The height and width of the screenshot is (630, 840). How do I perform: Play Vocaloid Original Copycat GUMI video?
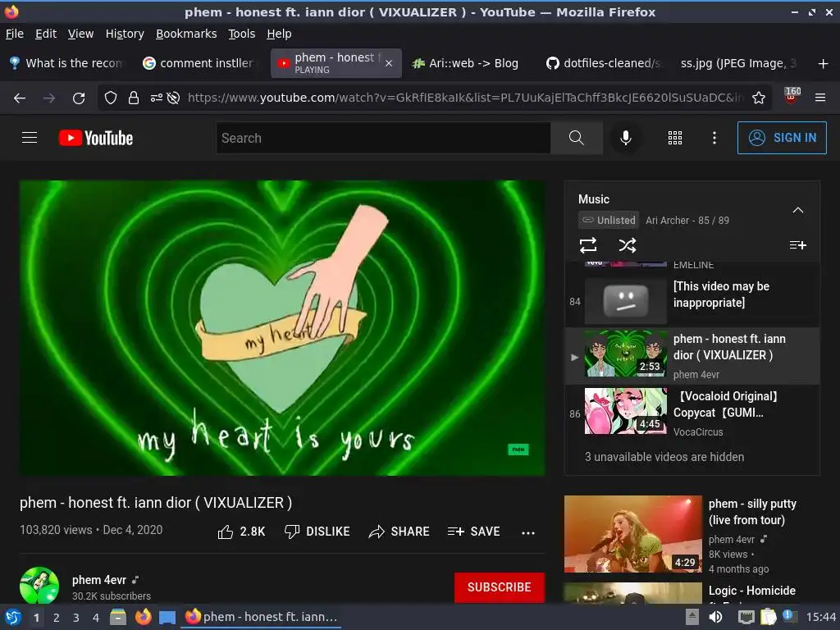(692, 413)
